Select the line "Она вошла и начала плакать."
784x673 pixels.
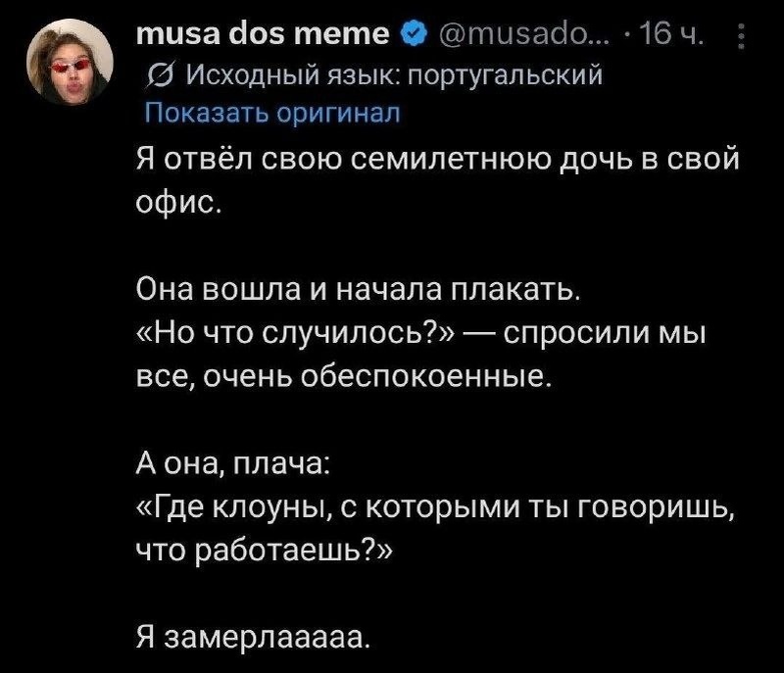pyautogui.click(x=358, y=290)
